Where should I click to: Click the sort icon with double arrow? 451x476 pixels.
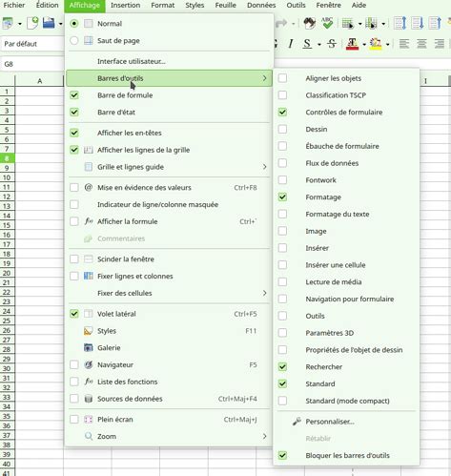pyautogui.click(x=400, y=23)
